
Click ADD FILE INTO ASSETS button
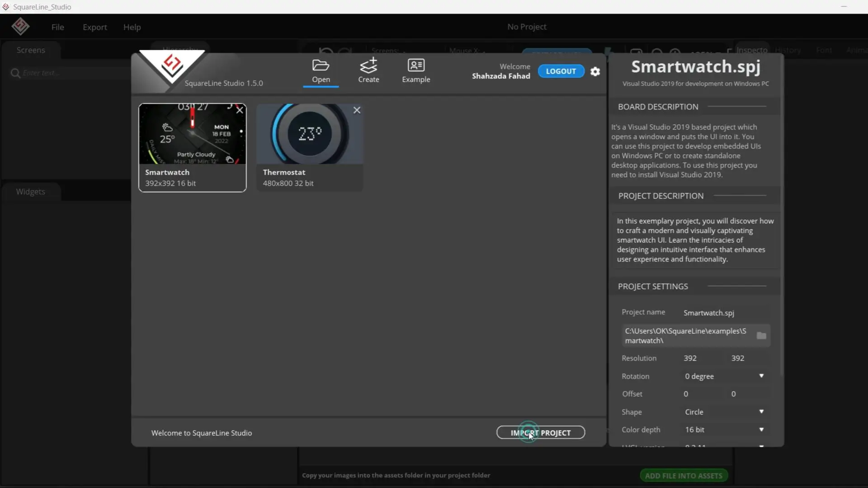coord(684,475)
